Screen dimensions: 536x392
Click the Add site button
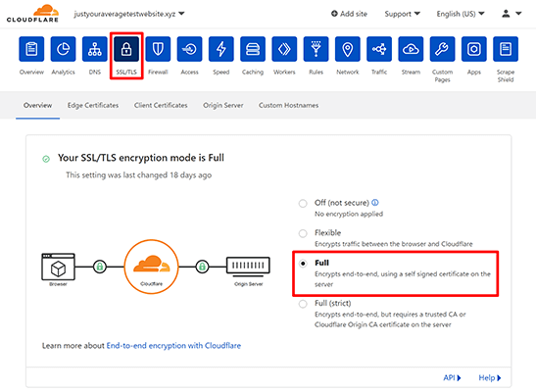pyautogui.click(x=349, y=14)
